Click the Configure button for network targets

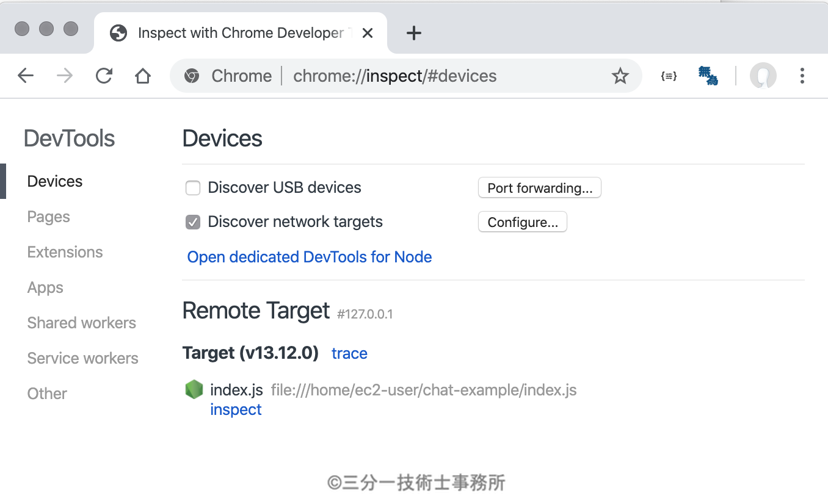pos(523,222)
